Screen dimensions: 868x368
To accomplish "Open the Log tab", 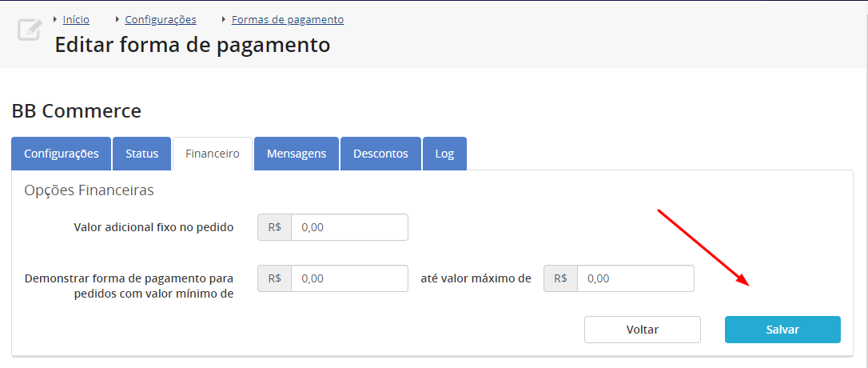I will click(444, 154).
